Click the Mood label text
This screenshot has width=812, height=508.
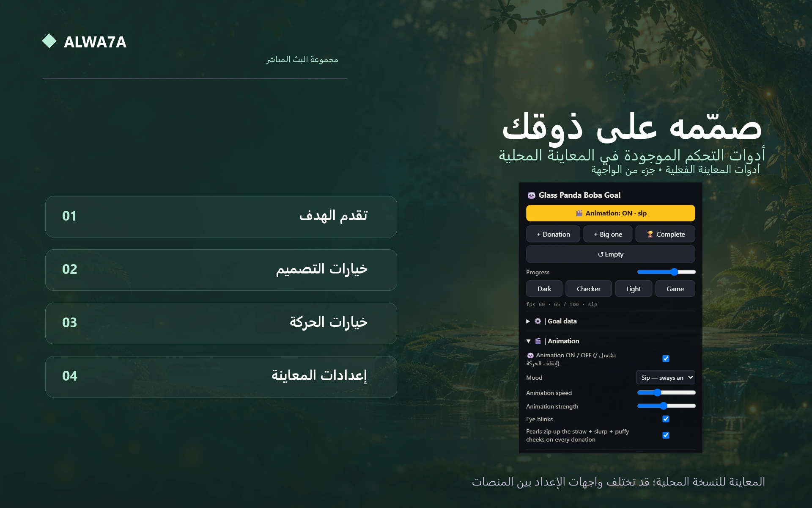point(534,378)
